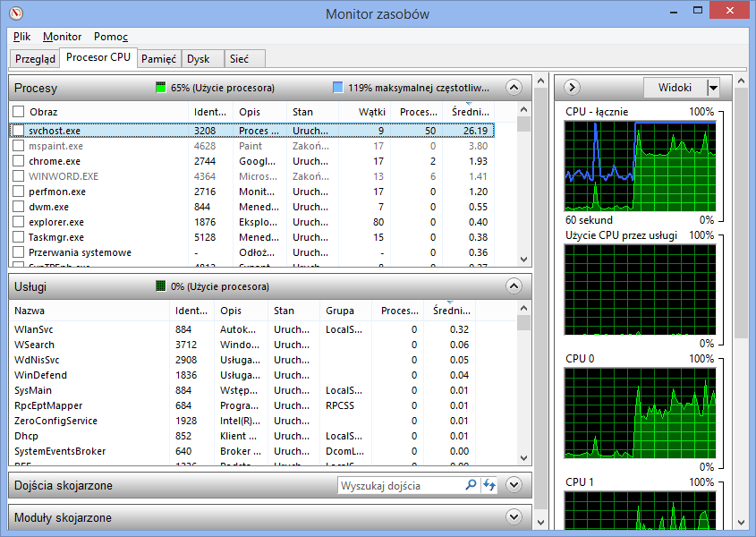Click the CPU - łącznie graph
The image size is (756, 537).
641,166
